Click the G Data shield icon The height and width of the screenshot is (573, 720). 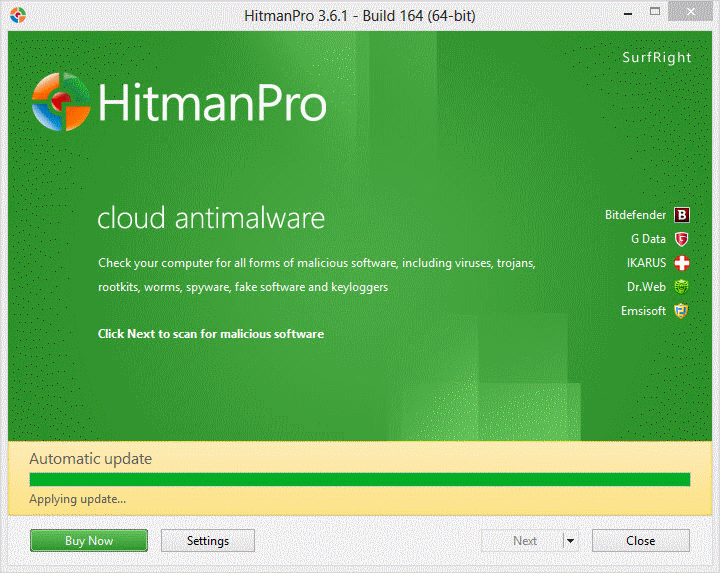pos(682,239)
